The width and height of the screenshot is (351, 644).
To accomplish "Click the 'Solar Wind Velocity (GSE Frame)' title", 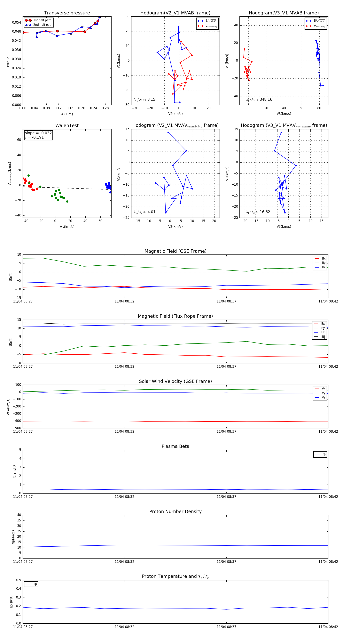I will (175, 381).
